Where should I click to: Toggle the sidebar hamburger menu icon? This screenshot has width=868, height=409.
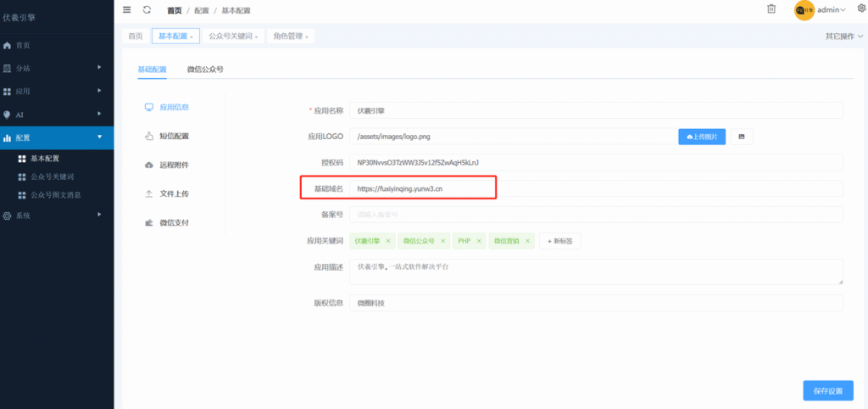127,9
